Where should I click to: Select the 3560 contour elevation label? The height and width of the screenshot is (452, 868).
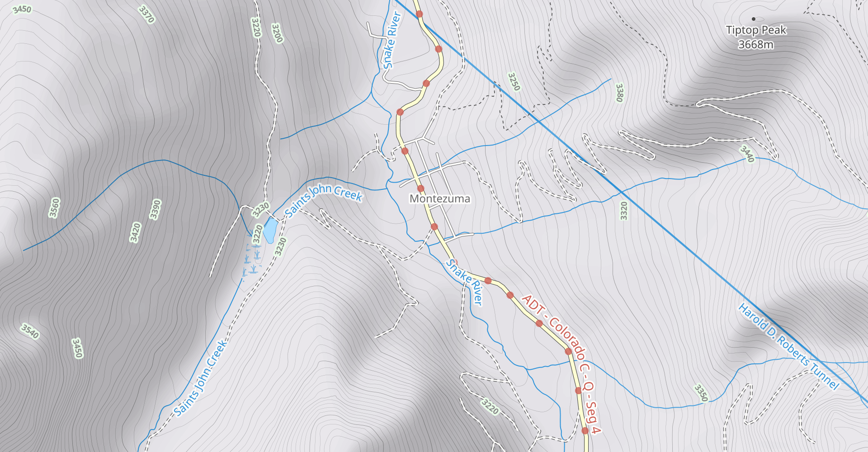(54, 208)
